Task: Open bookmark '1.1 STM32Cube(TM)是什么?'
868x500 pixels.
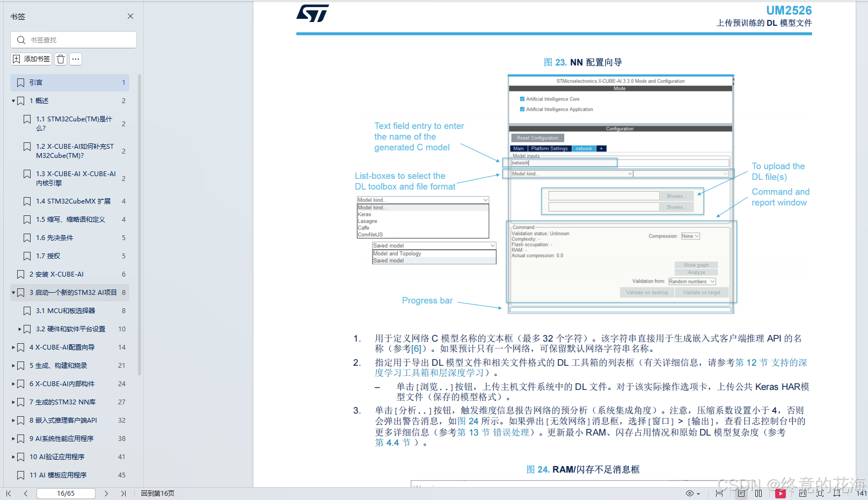Action: point(74,124)
